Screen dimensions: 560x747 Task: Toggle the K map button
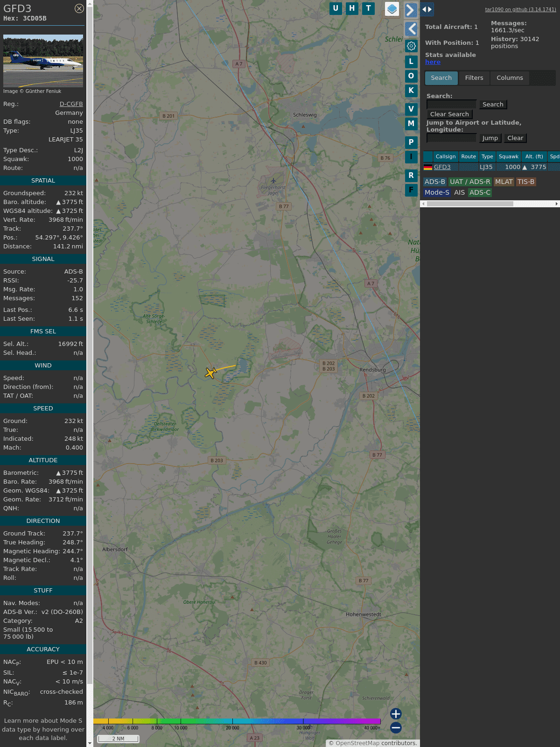[x=411, y=91]
